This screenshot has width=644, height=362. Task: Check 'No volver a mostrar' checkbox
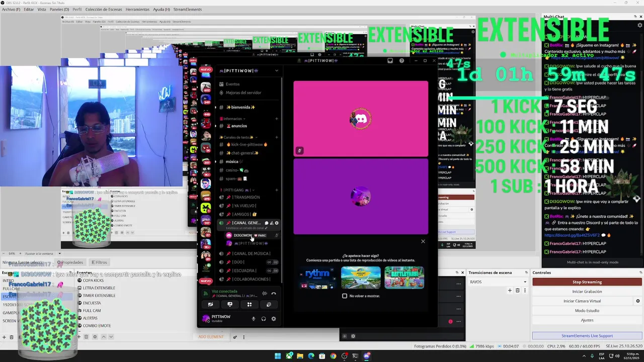coord(345,296)
